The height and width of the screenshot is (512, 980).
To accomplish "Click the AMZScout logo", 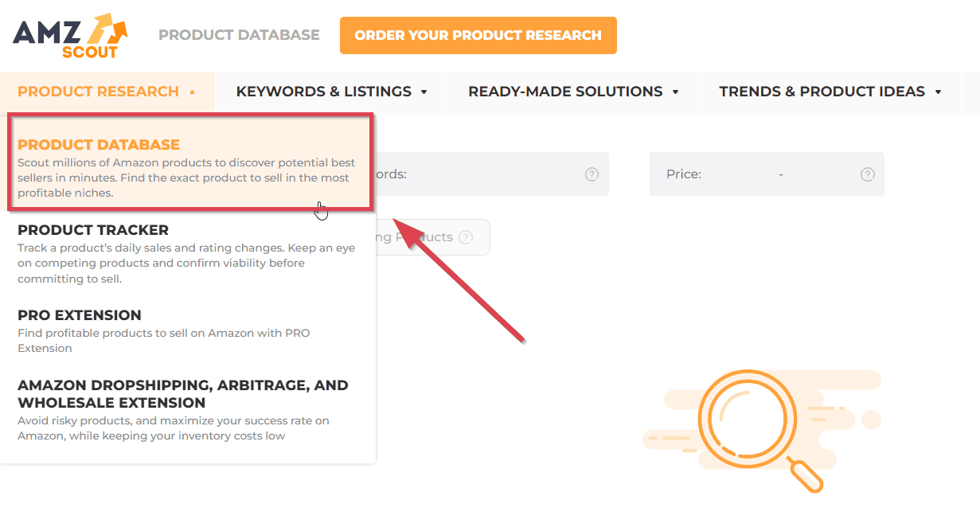I will click(x=70, y=36).
